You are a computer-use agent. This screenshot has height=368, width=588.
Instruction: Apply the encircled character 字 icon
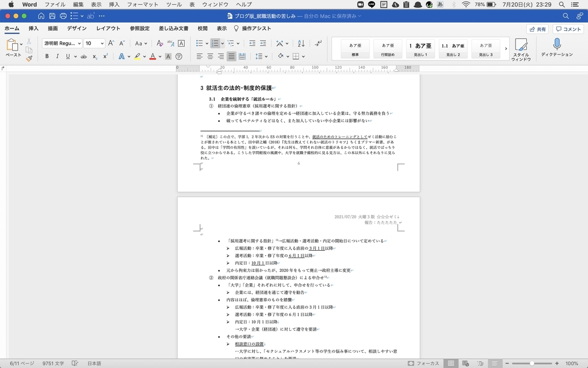click(179, 56)
